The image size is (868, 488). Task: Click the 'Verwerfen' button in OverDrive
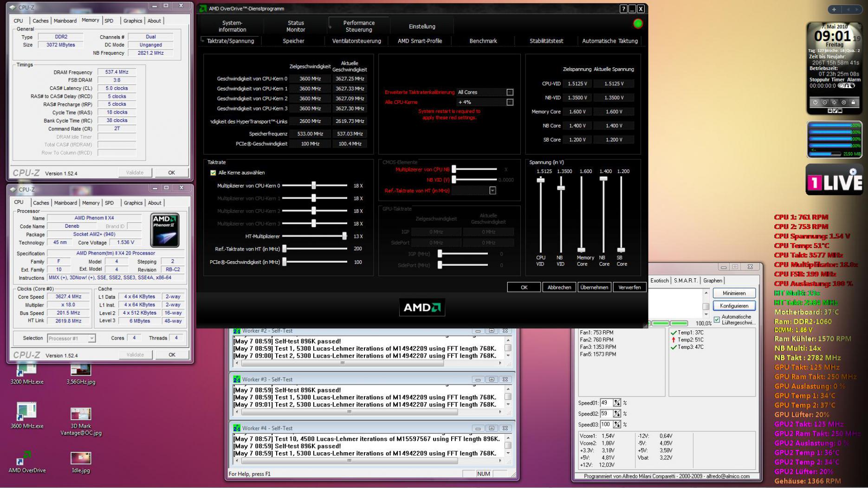[629, 288]
